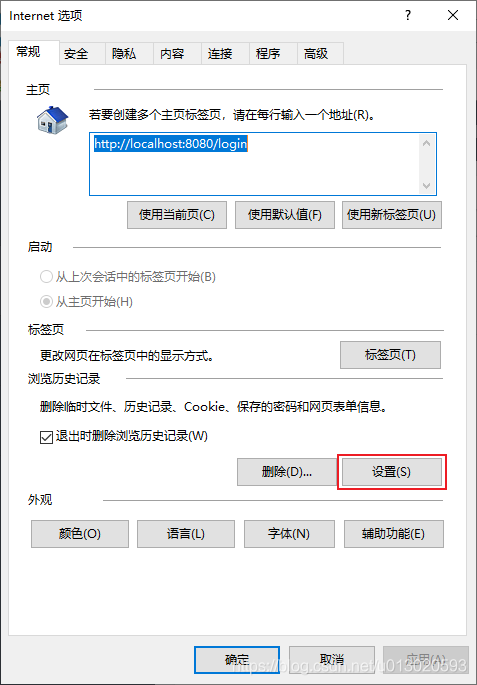Click 使用当前页(C) button
The width and height of the screenshot is (477, 685).
(177, 215)
